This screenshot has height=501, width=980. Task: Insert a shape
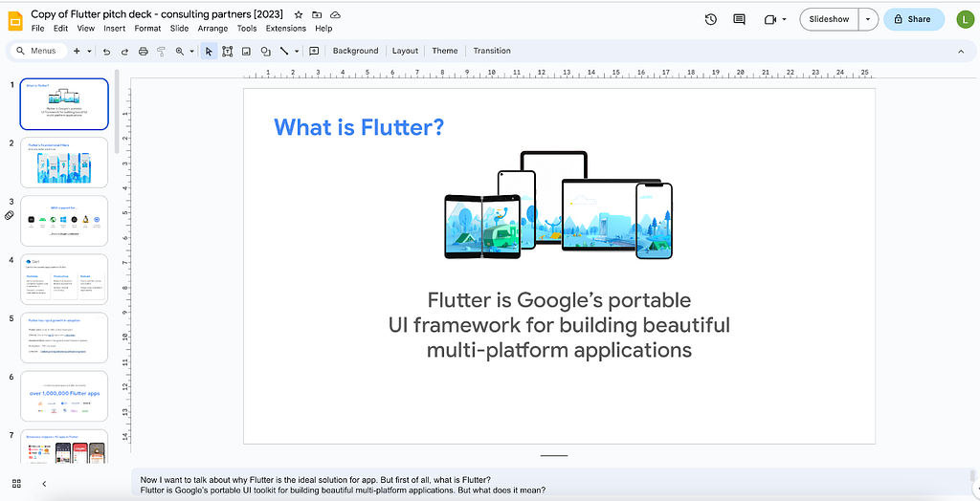click(266, 52)
